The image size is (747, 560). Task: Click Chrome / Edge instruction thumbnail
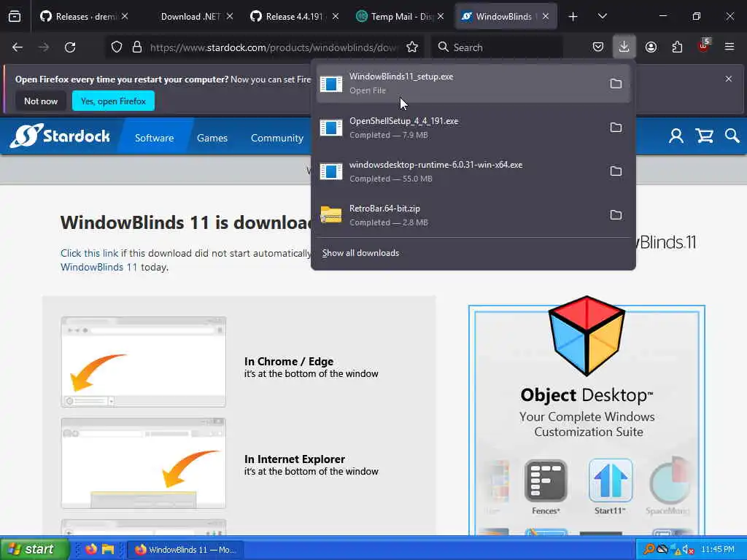pyautogui.click(x=144, y=362)
